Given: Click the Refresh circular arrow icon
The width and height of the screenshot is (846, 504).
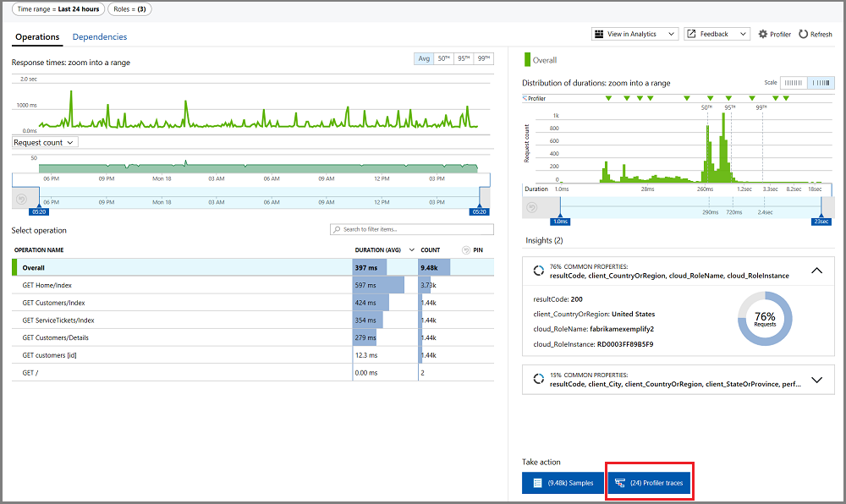Looking at the screenshot, I should (804, 34).
